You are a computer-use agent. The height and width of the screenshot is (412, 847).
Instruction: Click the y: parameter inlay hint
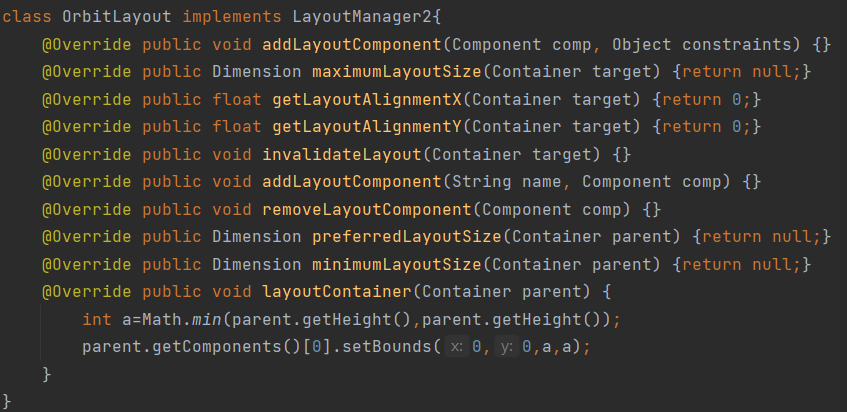pos(507,347)
